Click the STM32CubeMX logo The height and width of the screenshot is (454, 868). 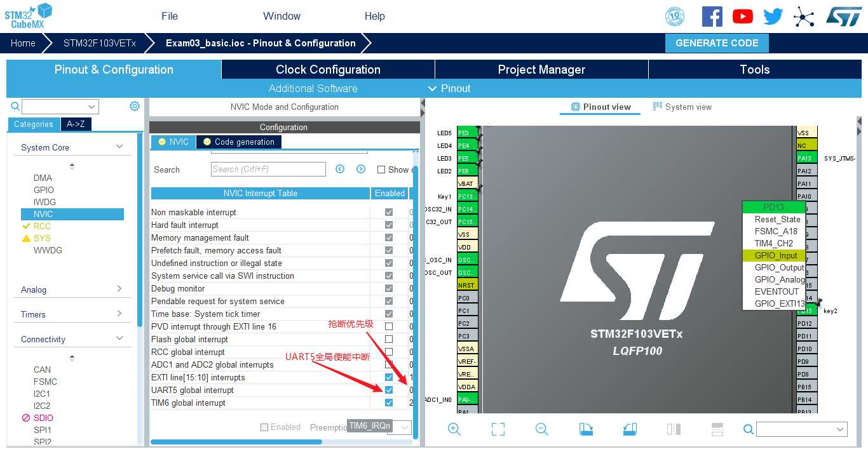[28, 16]
